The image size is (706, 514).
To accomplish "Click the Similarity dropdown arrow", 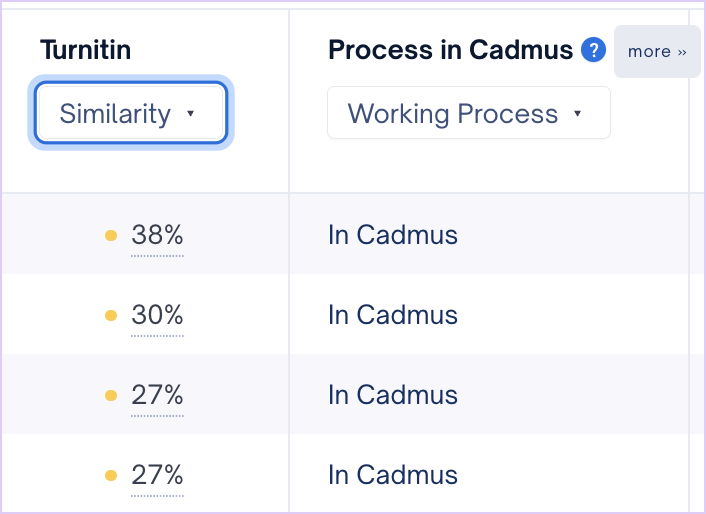I will (190, 113).
